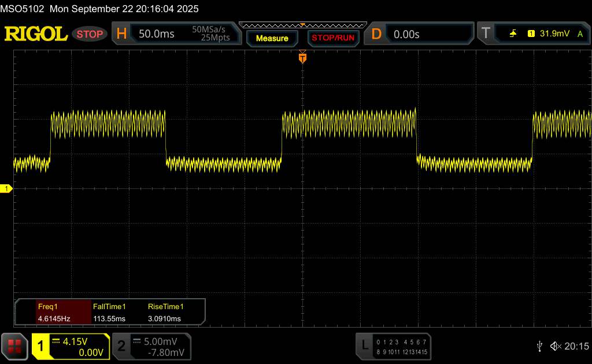Open the red grid function menu icon
Screen dimensions: 592x364
tap(14, 346)
